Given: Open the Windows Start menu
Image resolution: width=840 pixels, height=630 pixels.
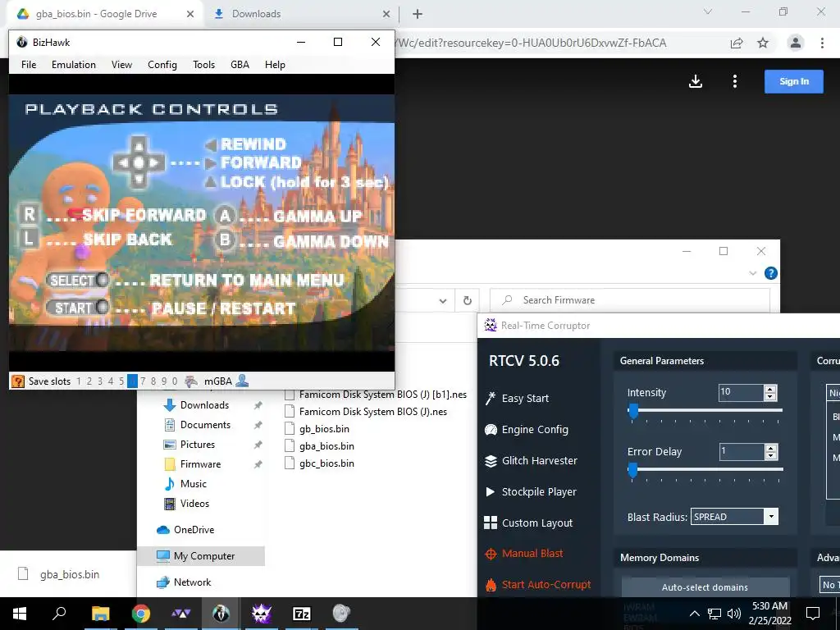Looking at the screenshot, I should click(20, 614).
